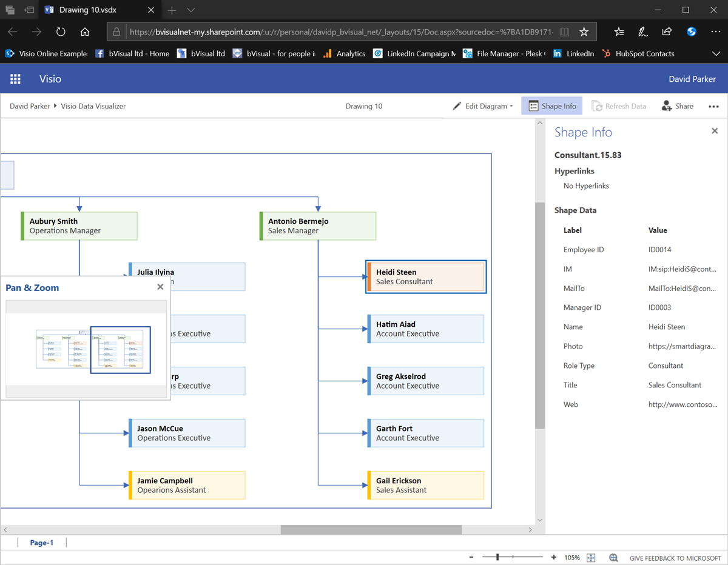Open the bVisual ltd - Home bookmark
728x565 pixels.
tap(132, 53)
